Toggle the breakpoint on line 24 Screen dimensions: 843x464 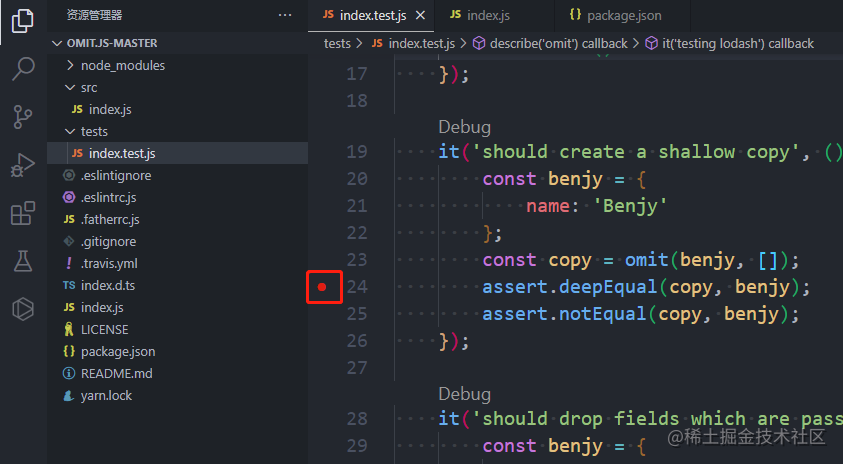pos(322,287)
